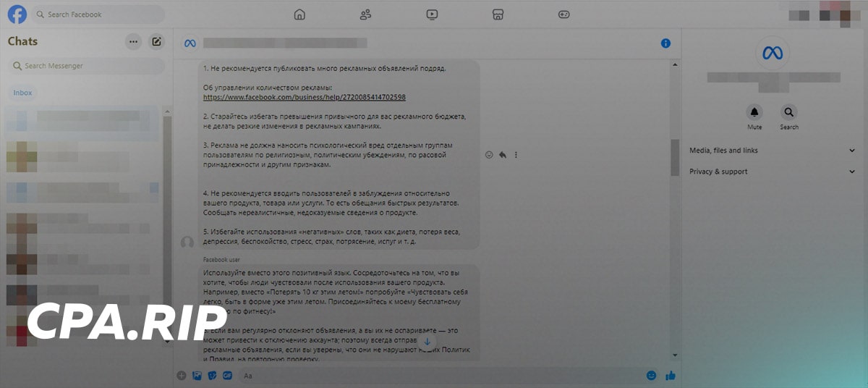Focus the Search Facebook field

pyautogui.click(x=98, y=14)
